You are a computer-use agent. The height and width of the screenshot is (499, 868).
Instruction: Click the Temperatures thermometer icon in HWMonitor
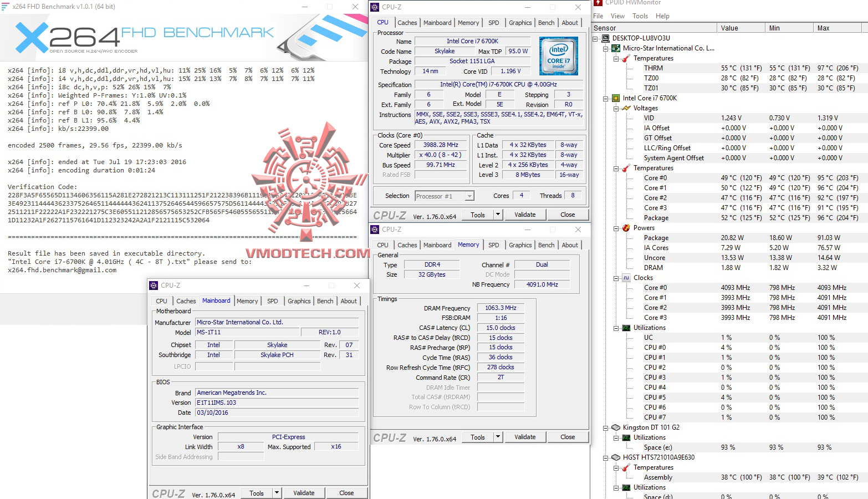(625, 58)
